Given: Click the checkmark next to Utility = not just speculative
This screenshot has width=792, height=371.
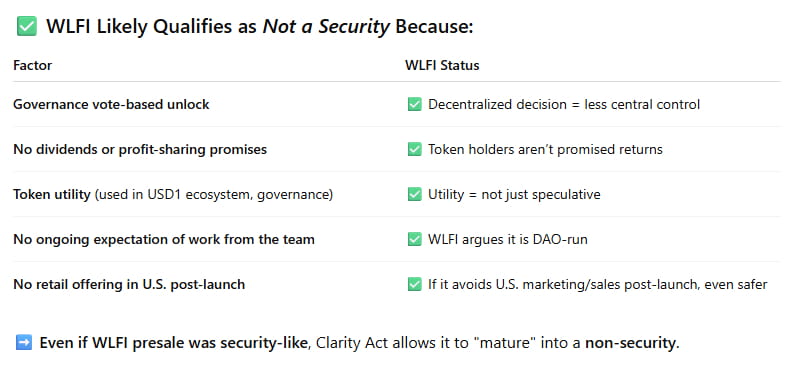Looking at the screenshot, I should click(x=414, y=194).
